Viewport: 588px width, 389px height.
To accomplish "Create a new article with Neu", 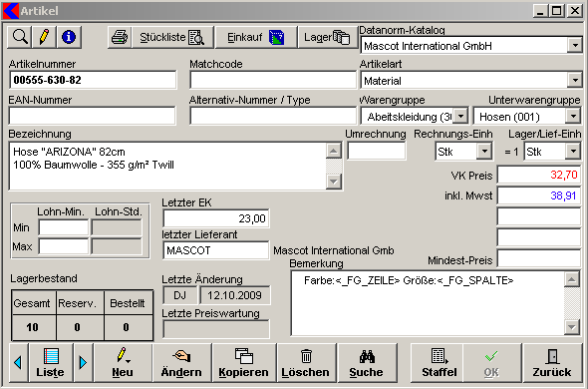I will pos(123,362).
